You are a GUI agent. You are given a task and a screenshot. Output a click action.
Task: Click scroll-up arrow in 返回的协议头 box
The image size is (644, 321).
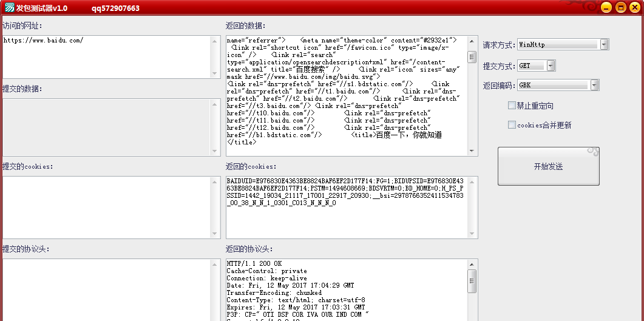(x=472, y=265)
